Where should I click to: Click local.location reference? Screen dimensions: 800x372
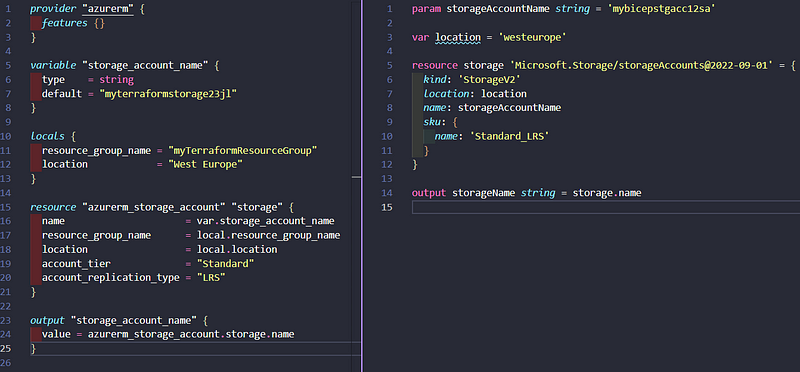pos(237,250)
